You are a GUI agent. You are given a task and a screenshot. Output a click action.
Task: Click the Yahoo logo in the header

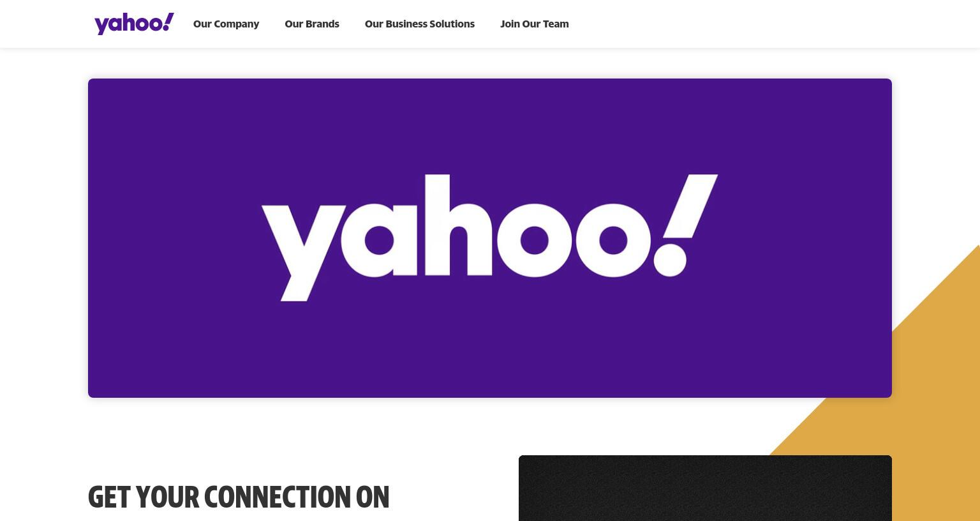click(134, 24)
